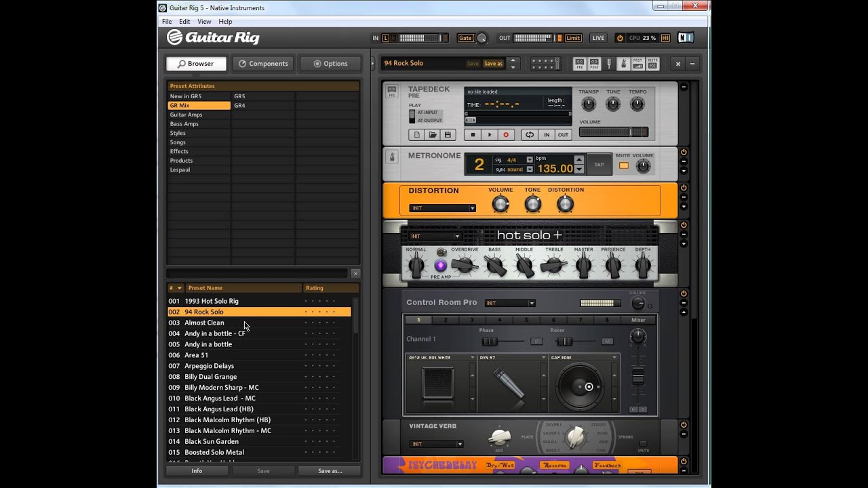Click the metronome TAP button
The height and width of the screenshot is (488, 868).
tap(599, 165)
